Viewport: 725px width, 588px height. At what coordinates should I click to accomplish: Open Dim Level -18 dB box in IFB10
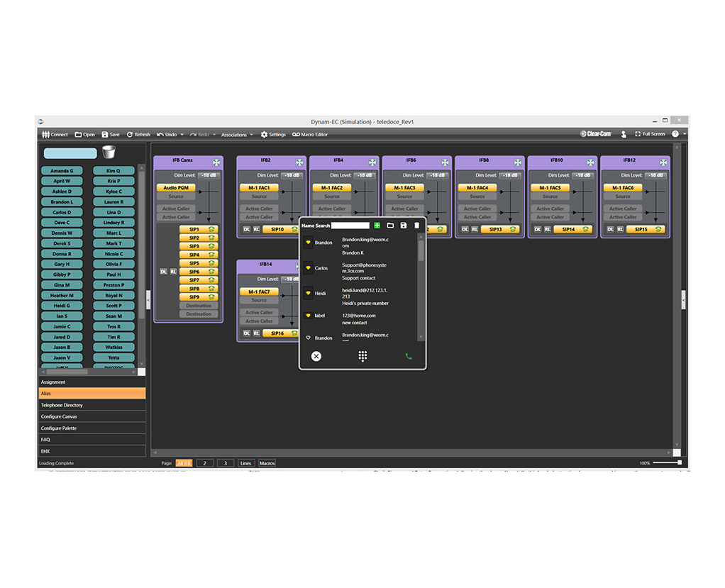pos(584,176)
